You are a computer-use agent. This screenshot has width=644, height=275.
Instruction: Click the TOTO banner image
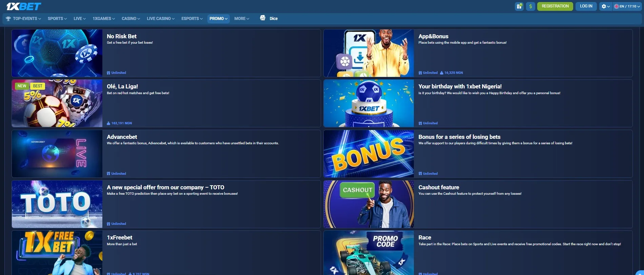pos(57,204)
